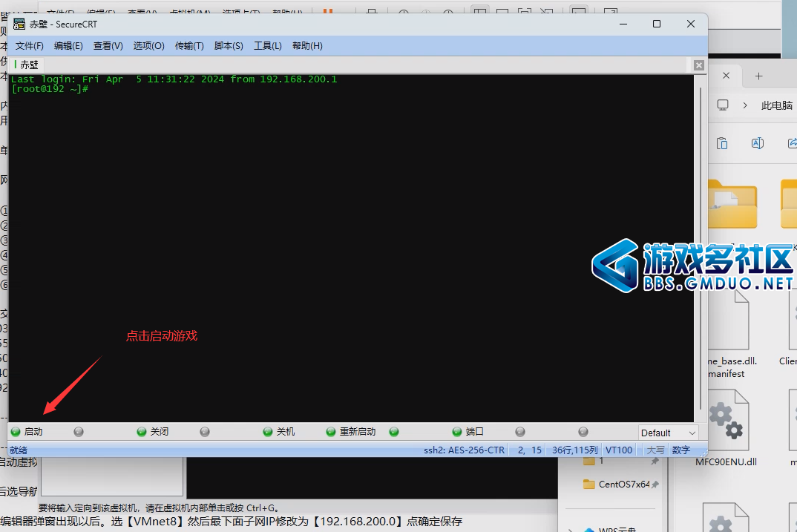The image size is (797, 532).
Task: Click the Rename icon in Explorer toolbar
Action: 758,143
